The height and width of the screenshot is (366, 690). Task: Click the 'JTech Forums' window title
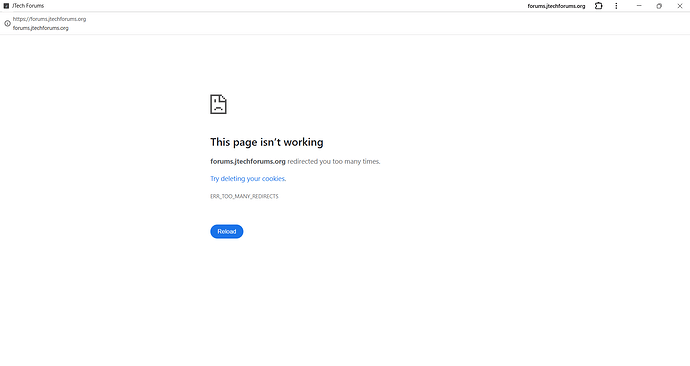[28, 6]
